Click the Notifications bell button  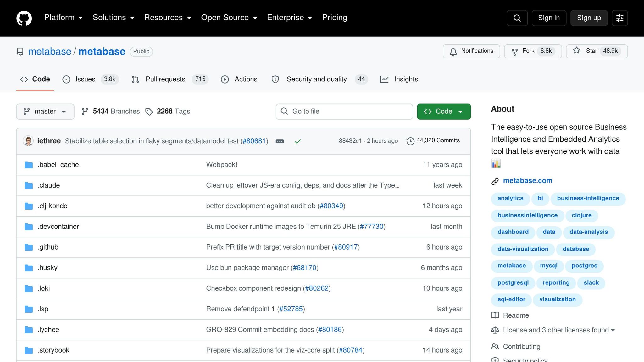pos(471,51)
